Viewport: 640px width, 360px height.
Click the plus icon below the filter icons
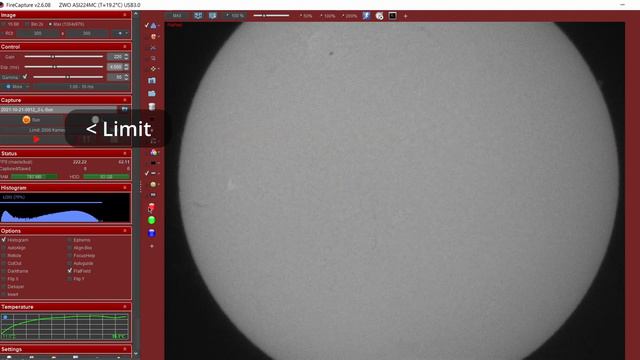(x=152, y=246)
